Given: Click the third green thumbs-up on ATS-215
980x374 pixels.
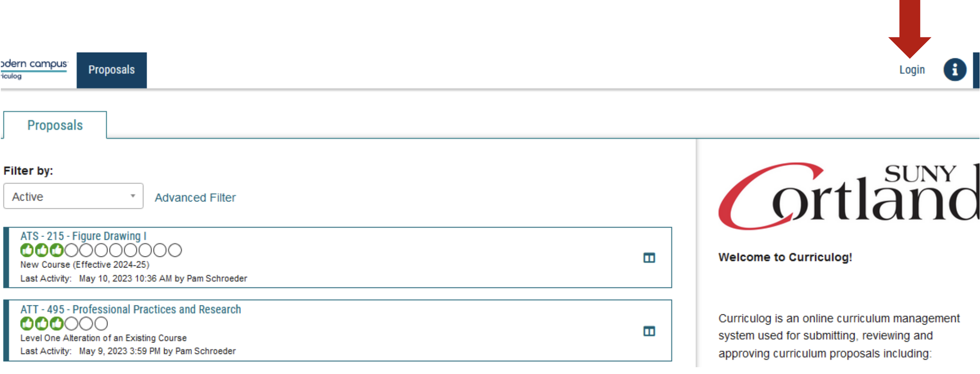Looking at the screenshot, I should tap(57, 250).
